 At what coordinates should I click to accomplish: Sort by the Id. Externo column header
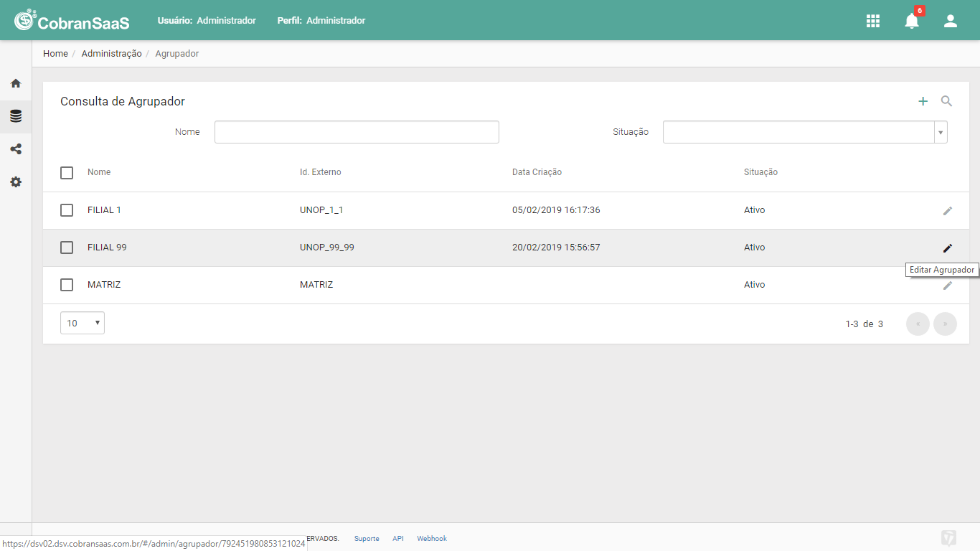(321, 172)
